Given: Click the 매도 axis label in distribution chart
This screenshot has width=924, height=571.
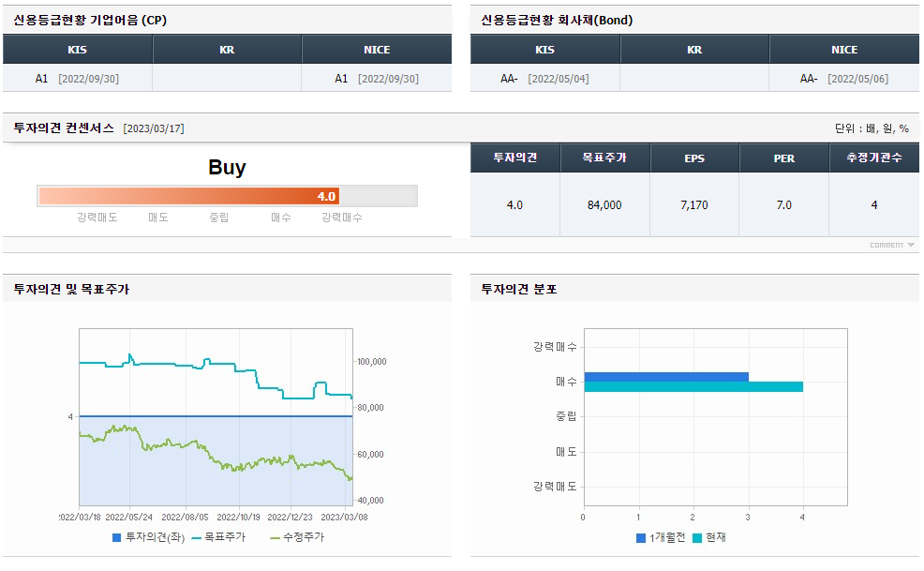Looking at the screenshot, I should click(x=566, y=452).
